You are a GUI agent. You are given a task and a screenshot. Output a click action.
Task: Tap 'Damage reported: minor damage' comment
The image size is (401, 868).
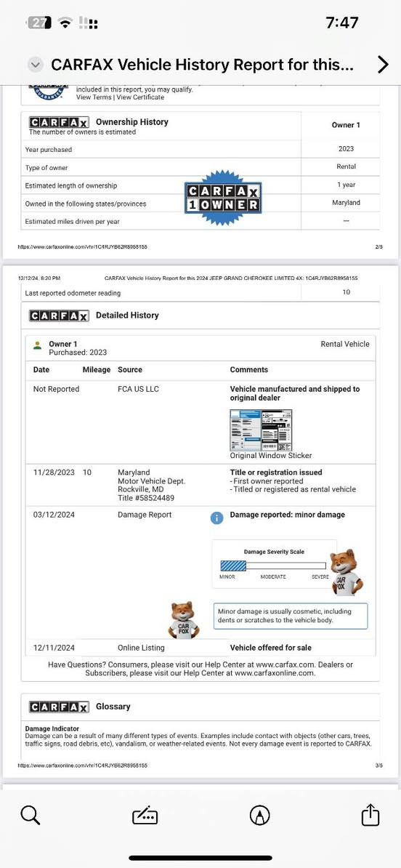[288, 515]
